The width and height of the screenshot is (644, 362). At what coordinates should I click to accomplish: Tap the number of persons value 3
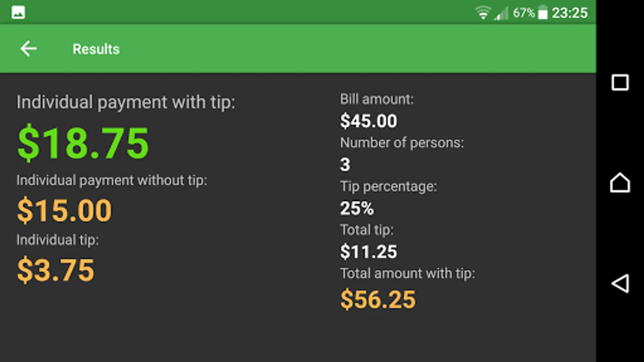point(345,165)
